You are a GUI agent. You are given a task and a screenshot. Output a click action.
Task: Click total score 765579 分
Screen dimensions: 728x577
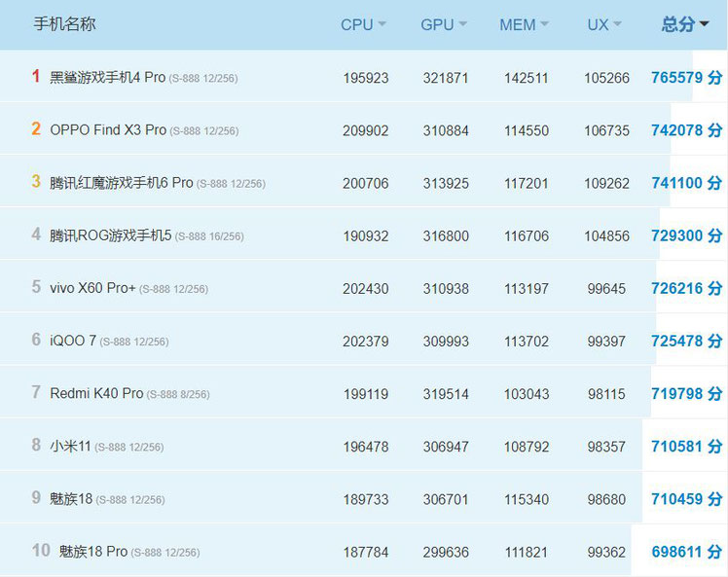[687, 77]
